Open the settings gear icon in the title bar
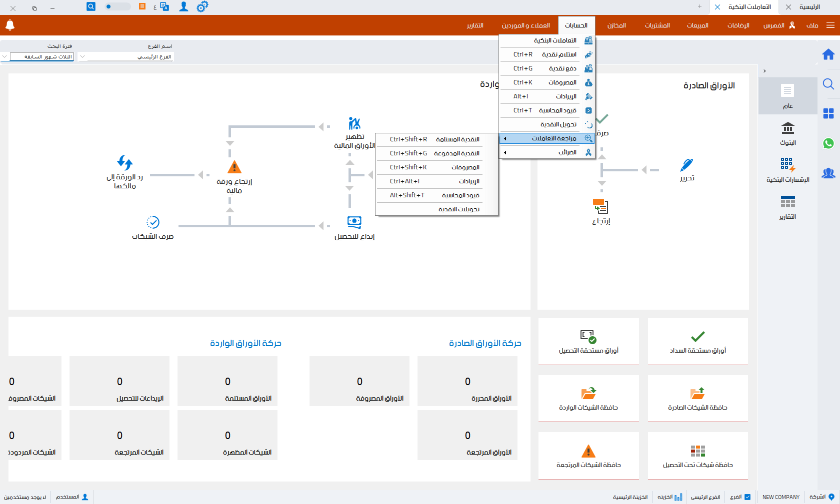Screen dimensions: 840x504 (202, 7)
